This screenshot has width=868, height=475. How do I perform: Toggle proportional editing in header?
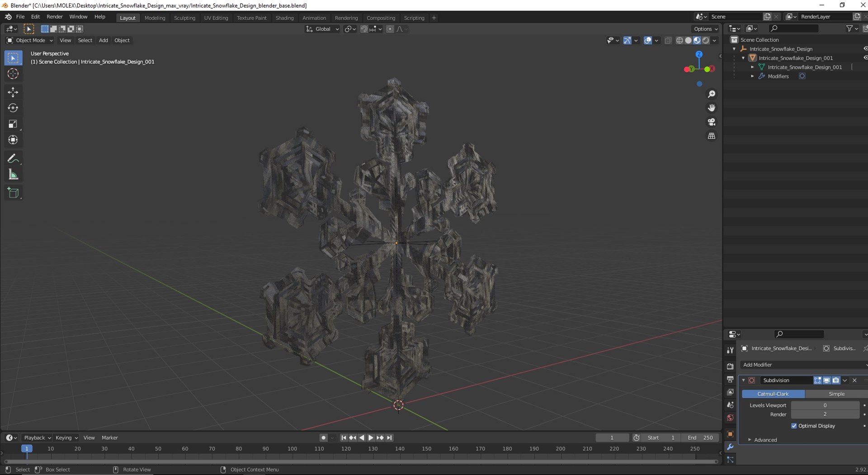[390, 29]
